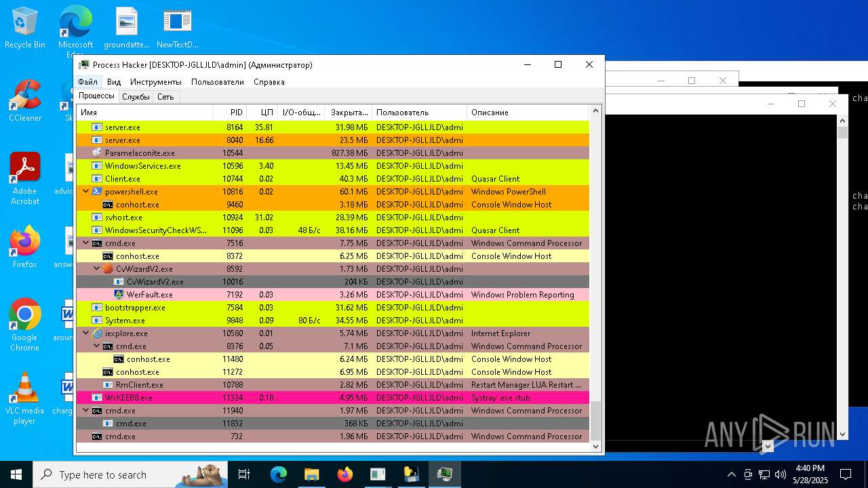
Task: Open the Справка menu
Action: 269,82
